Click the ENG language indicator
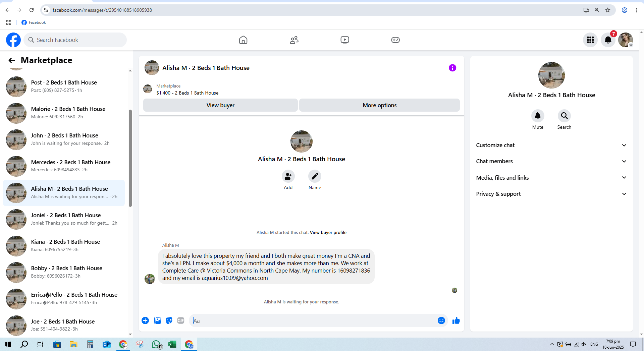The image size is (644, 351). coord(594,344)
